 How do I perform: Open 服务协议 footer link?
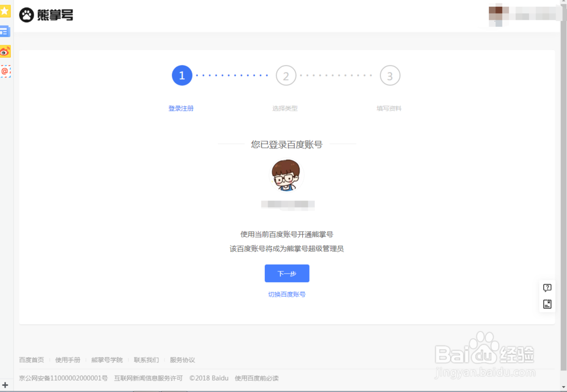coord(182,360)
